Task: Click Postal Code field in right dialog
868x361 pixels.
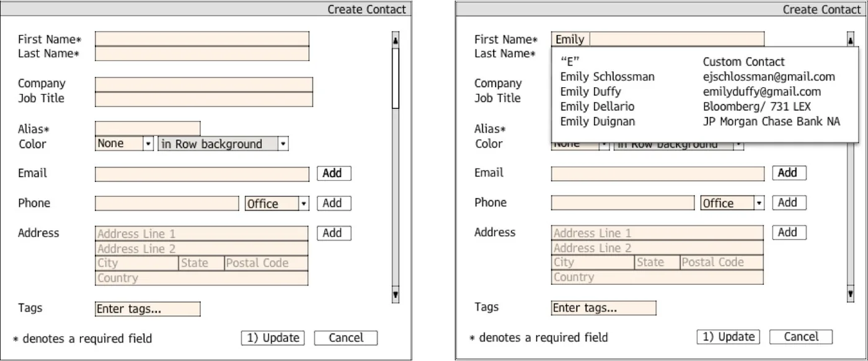Action: [722, 263]
